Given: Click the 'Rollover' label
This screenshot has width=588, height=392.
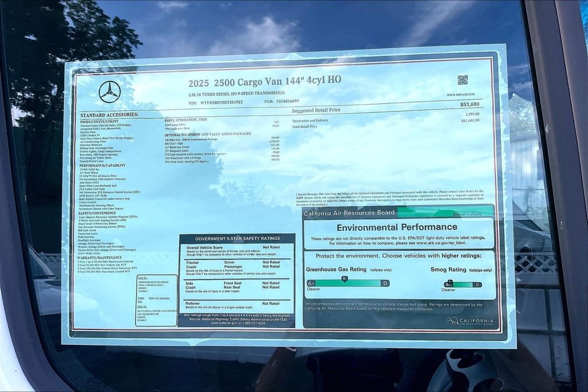Looking at the screenshot, I should pos(192,304).
